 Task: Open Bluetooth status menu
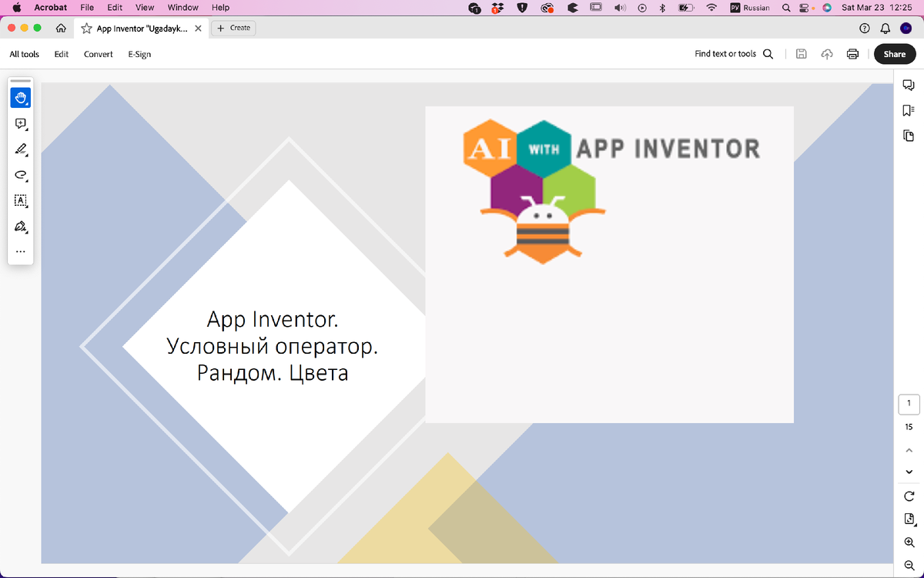click(661, 8)
